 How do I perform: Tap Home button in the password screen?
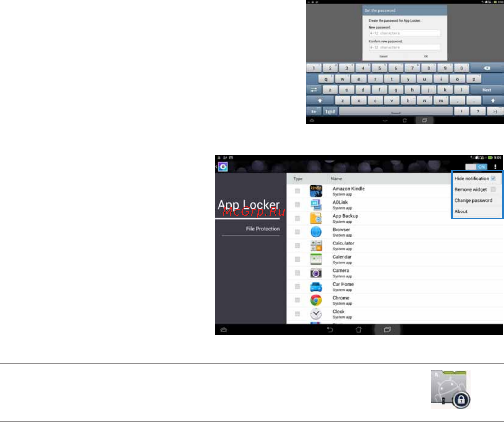pos(404,120)
